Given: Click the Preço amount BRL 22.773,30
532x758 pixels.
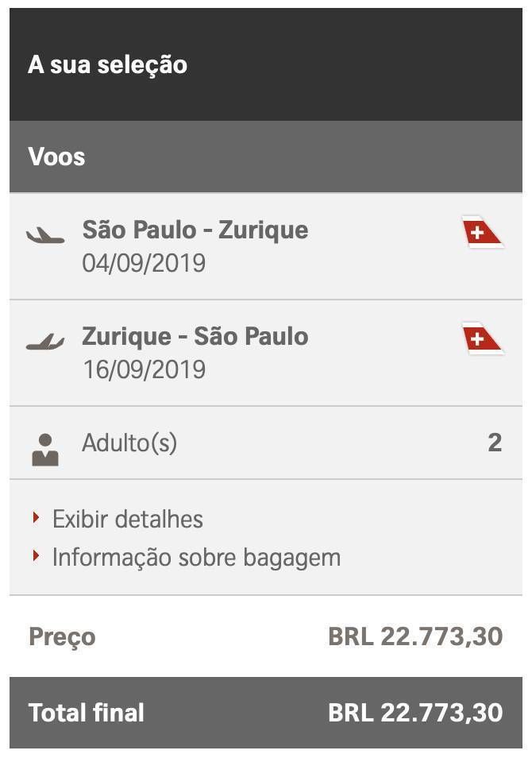Looking at the screenshot, I should (x=415, y=636).
